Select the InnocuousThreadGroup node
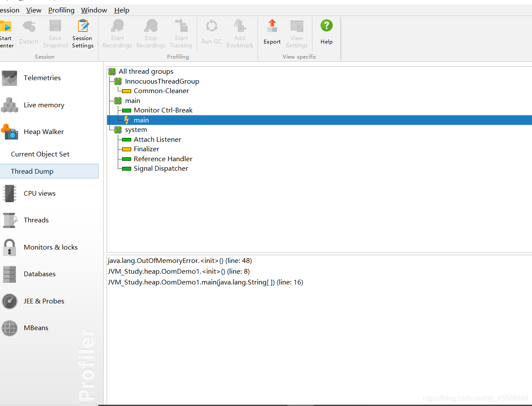This screenshot has width=532, height=406. (162, 81)
